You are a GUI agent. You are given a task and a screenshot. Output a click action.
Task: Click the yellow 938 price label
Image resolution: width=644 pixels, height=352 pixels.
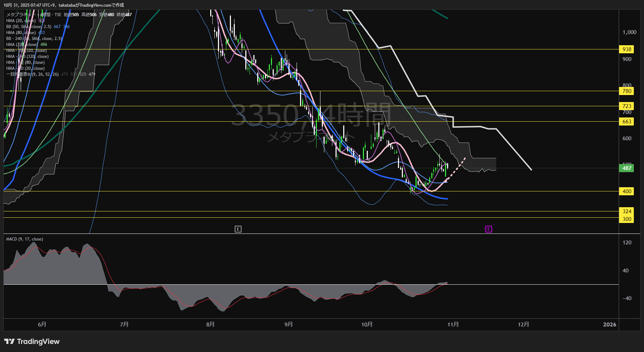pos(627,49)
